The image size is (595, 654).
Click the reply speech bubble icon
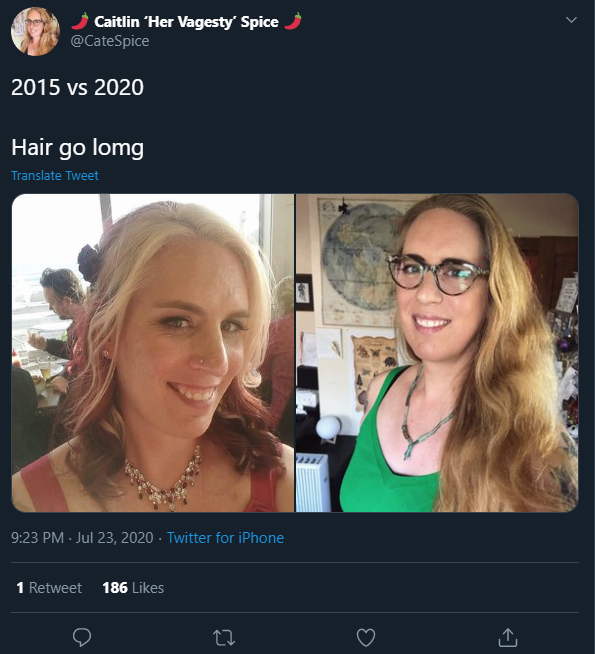point(82,637)
